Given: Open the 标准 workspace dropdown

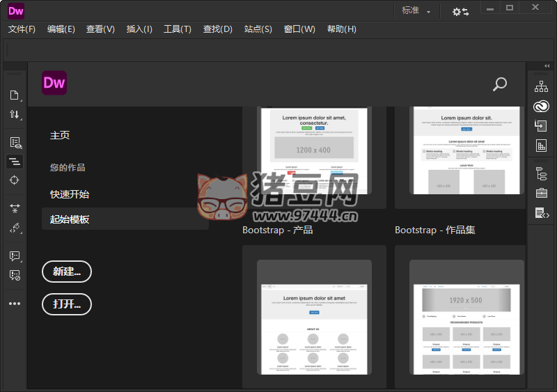Looking at the screenshot, I should coord(416,10).
